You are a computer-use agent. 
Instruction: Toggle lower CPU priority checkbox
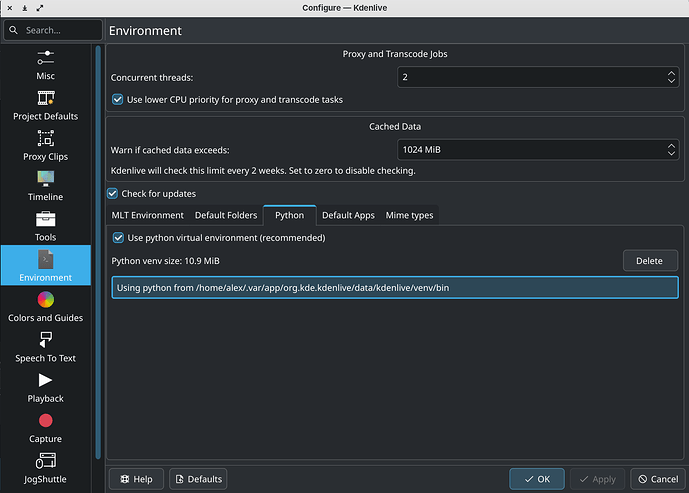pyautogui.click(x=117, y=99)
